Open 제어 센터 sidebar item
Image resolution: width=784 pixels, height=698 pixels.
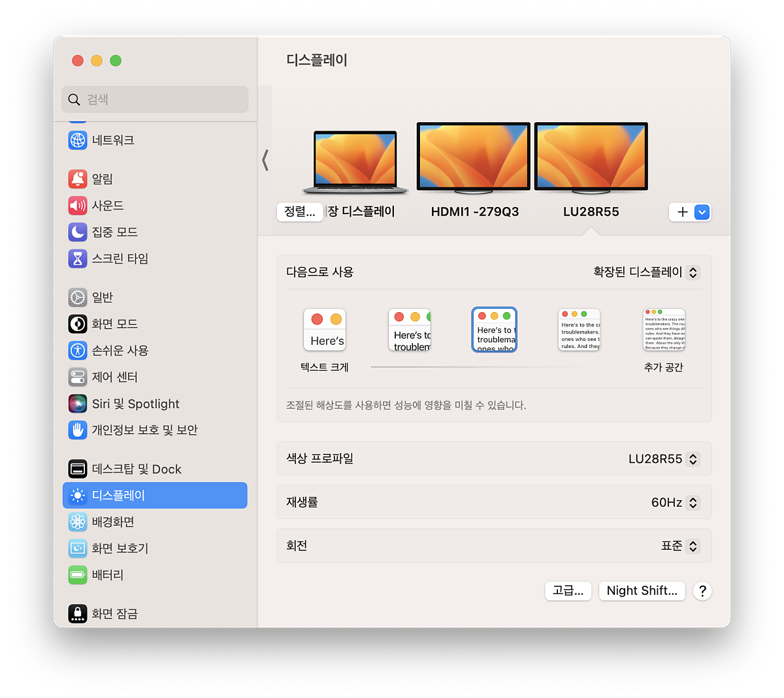pyautogui.click(x=155, y=377)
